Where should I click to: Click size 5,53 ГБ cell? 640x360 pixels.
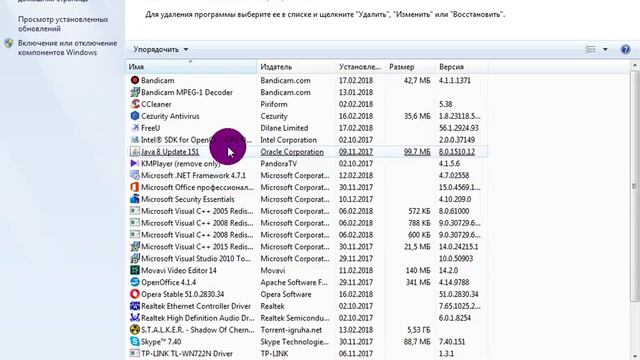click(418, 330)
